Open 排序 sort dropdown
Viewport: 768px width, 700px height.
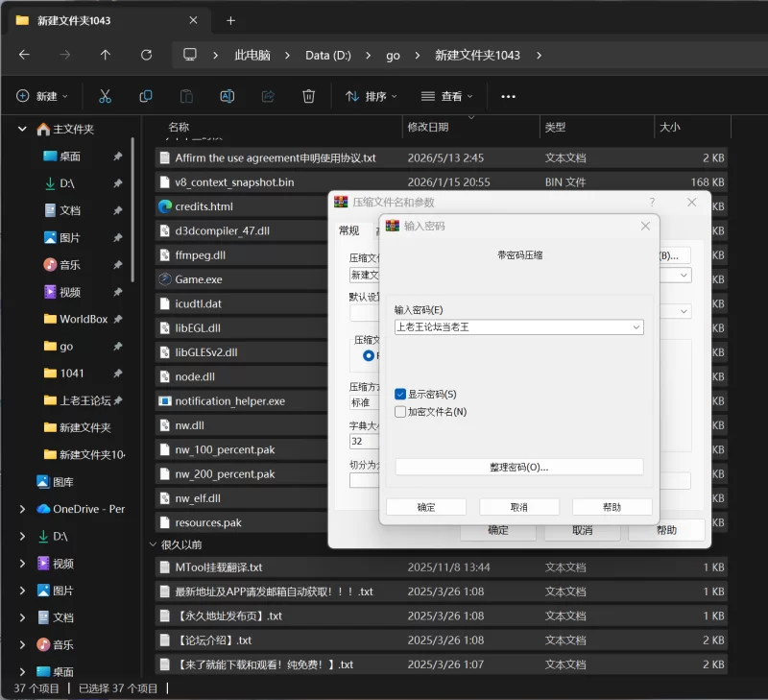[371, 96]
